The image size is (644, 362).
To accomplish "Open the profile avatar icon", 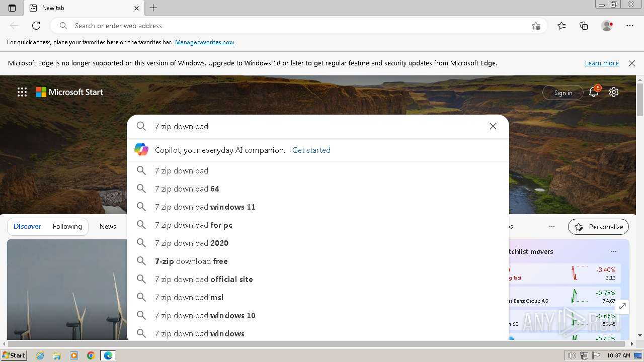I will [607, 26].
